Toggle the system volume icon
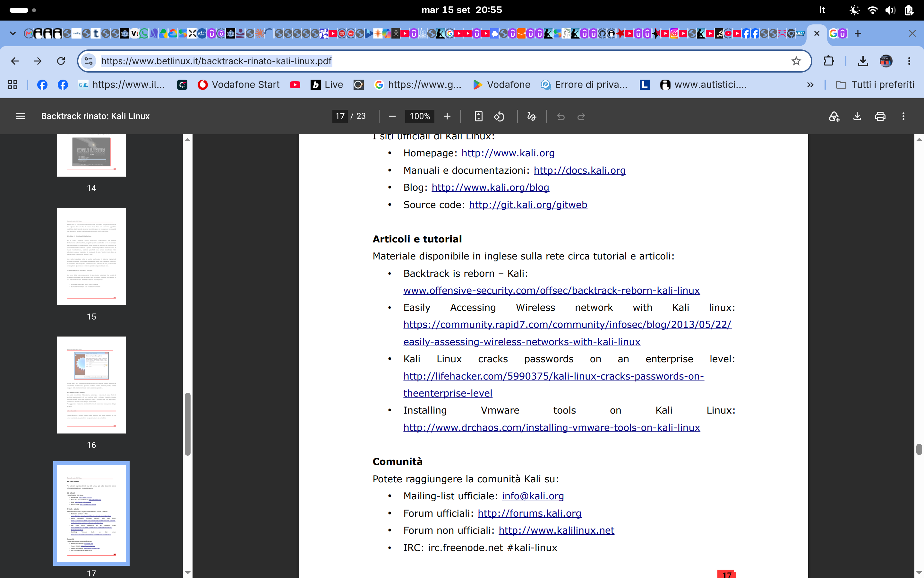 point(890,10)
